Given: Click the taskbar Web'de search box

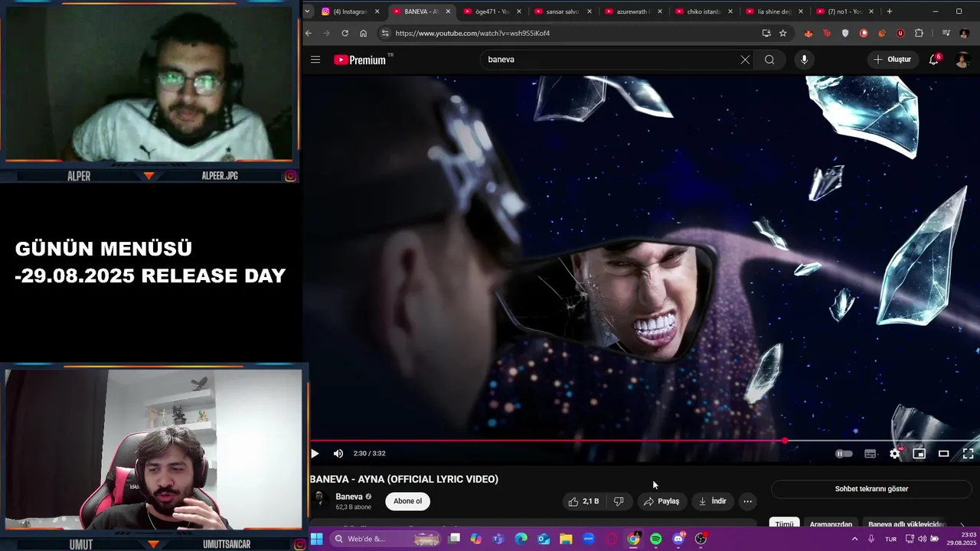Looking at the screenshot, I should (387, 539).
